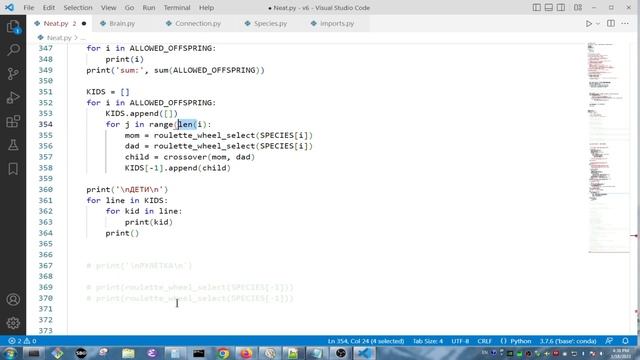This screenshot has height=360, width=640.
Task: Click the feedback icon in status bar
Action: [609, 341]
